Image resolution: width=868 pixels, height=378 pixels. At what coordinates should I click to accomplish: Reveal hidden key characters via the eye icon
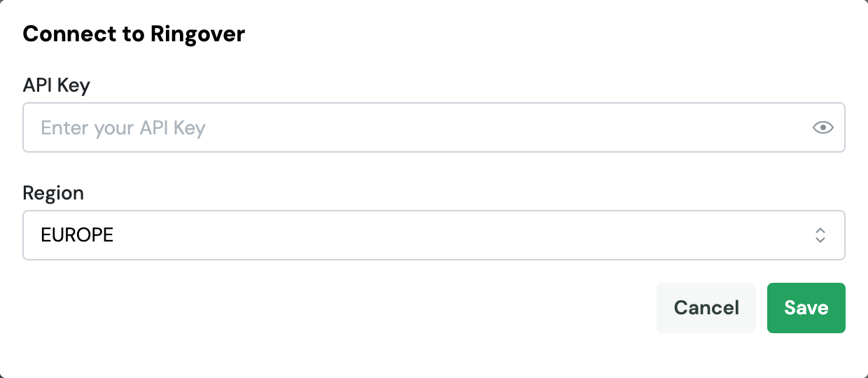click(x=822, y=127)
